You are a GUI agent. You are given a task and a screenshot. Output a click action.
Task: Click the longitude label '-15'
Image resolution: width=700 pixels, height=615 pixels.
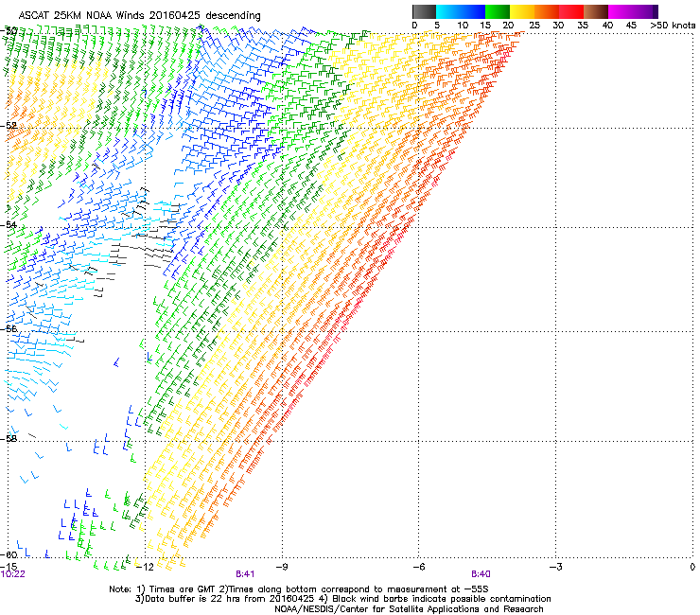[9, 567]
